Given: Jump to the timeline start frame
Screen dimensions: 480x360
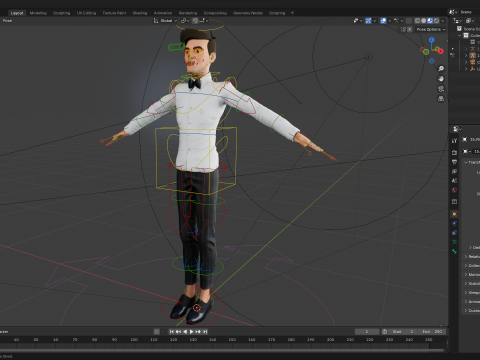Looking at the screenshot, I should (x=172, y=332).
